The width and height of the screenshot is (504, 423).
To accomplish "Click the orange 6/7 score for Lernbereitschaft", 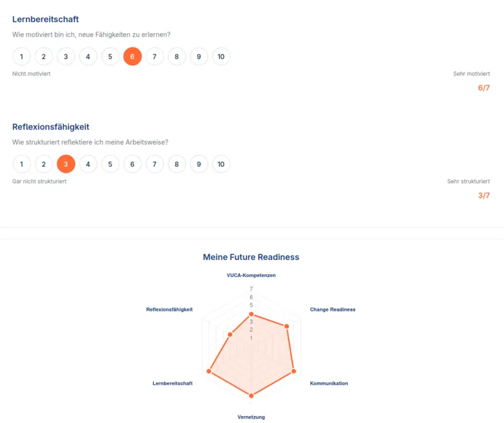I will 483,88.
